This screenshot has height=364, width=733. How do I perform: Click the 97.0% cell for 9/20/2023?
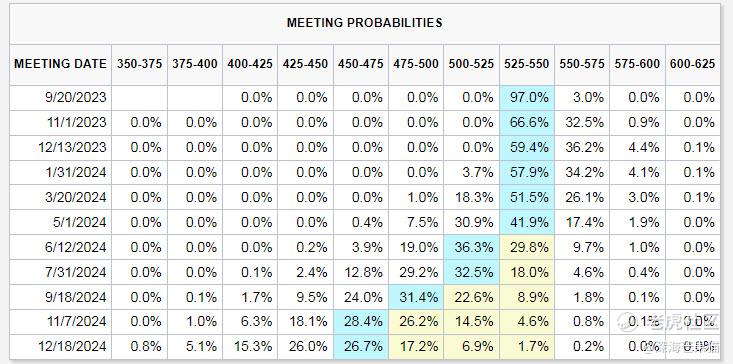point(527,98)
